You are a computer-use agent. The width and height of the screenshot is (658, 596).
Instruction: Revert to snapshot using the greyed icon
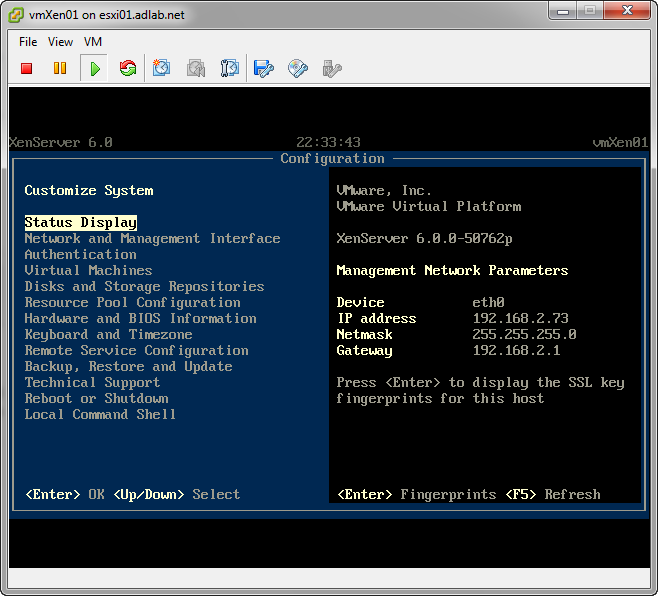pyautogui.click(x=196, y=68)
